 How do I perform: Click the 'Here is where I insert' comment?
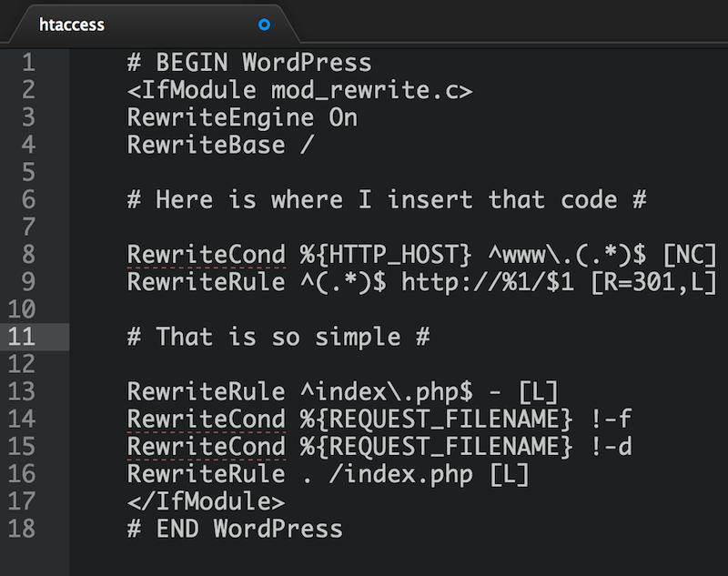tap(387, 199)
